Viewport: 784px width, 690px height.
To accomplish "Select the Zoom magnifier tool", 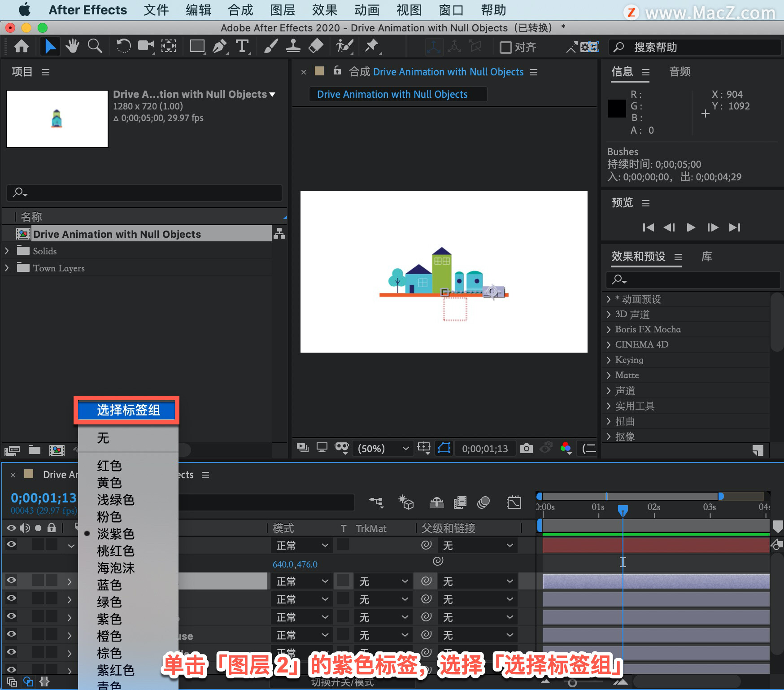I will (95, 46).
